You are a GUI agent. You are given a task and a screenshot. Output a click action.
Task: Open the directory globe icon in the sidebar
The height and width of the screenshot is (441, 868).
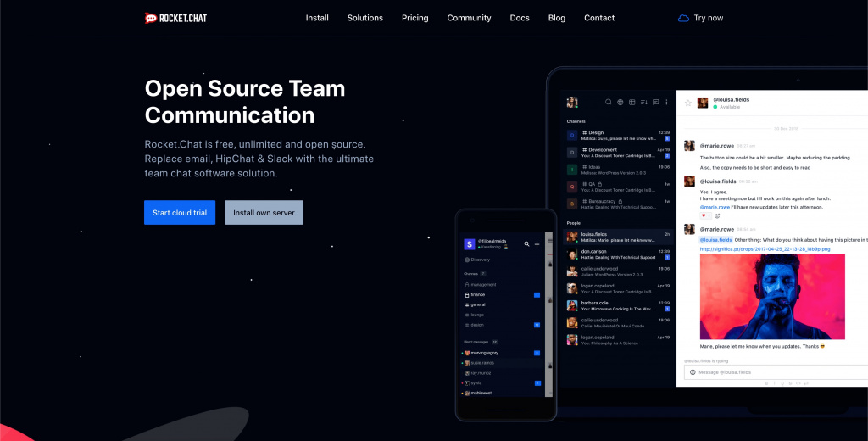pyautogui.click(x=620, y=103)
